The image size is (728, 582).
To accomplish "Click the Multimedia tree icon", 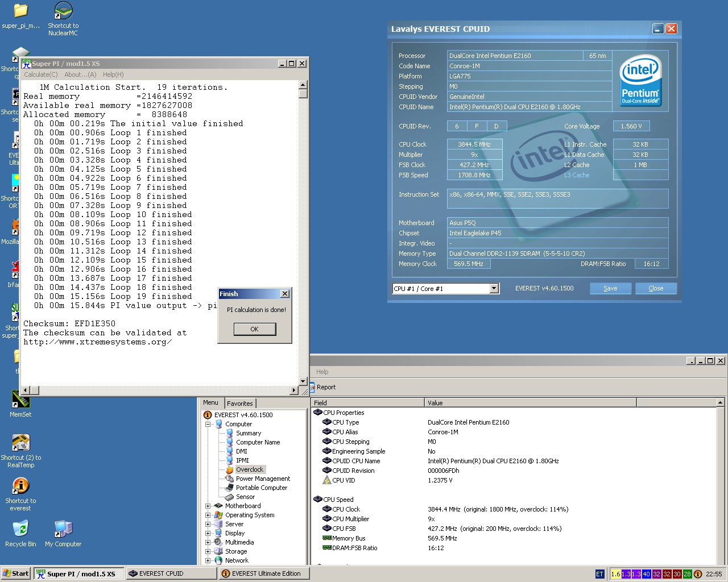I will [x=218, y=542].
